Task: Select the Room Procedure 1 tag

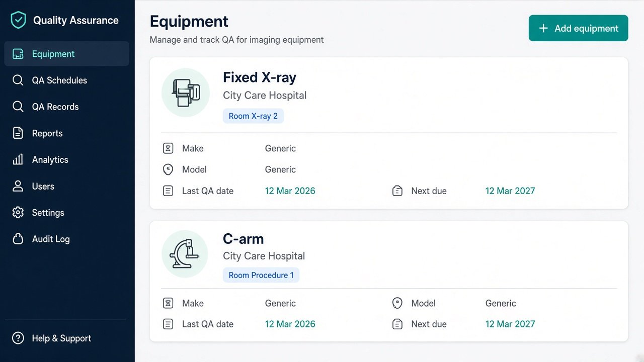Action: click(261, 275)
